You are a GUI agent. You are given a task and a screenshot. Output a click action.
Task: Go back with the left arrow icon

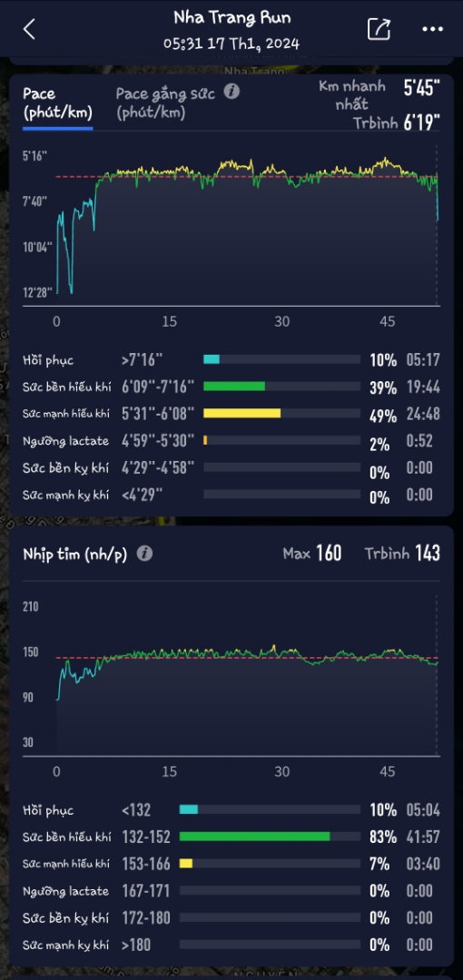[29, 29]
